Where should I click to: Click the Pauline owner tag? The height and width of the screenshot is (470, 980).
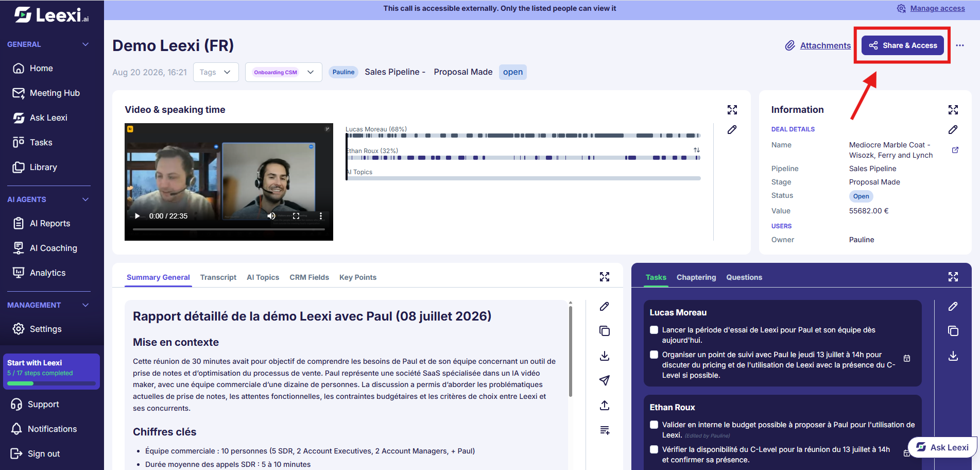click(x=343, y=72)
